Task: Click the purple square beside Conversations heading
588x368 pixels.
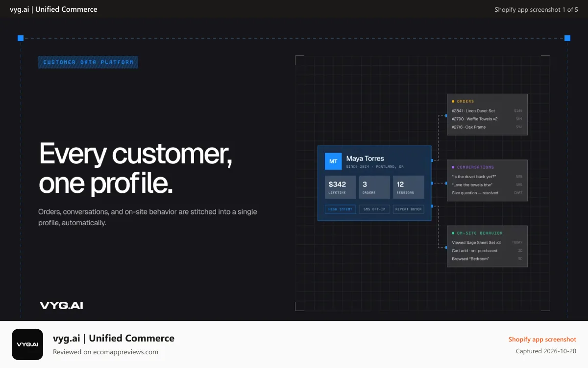Action: 453,167
